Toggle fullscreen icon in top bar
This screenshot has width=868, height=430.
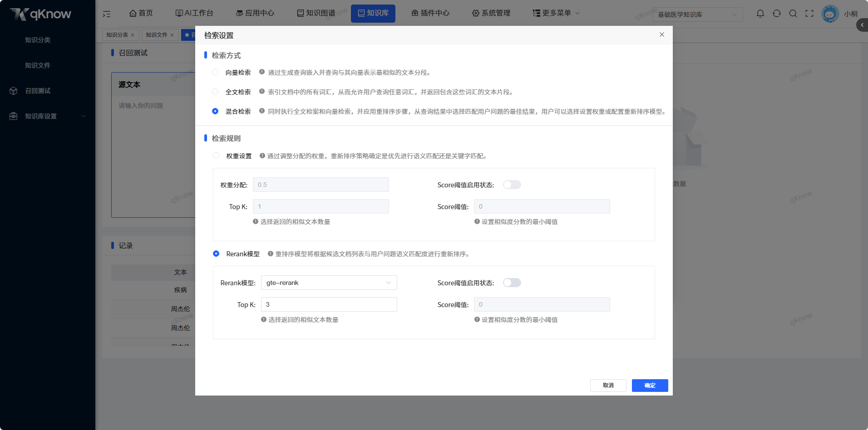click(809, 14)
